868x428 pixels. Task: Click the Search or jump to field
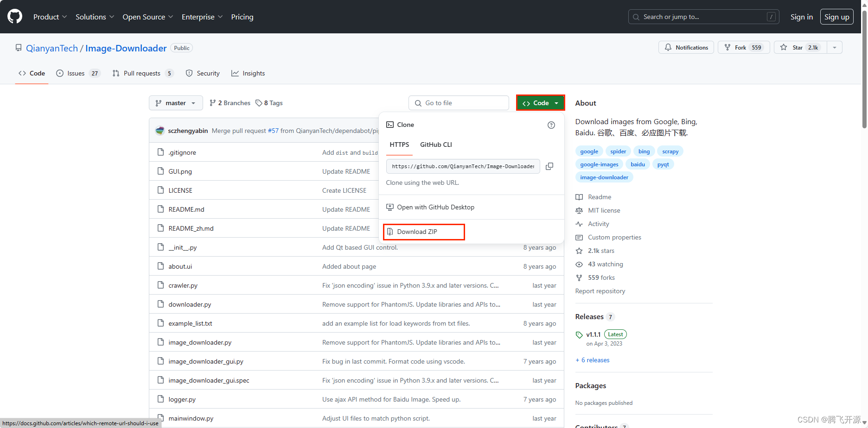click(703, 17)
